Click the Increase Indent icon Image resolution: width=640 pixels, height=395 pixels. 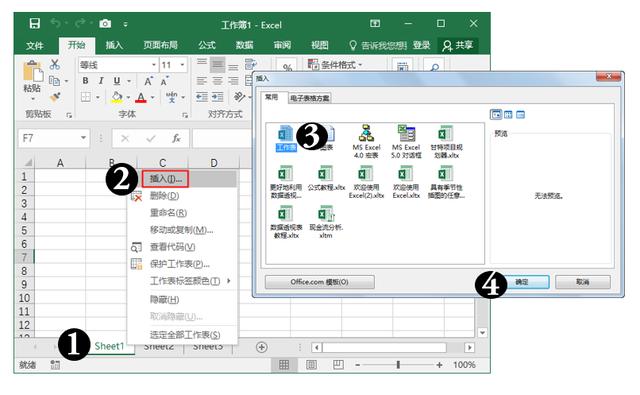pos(218,97)
